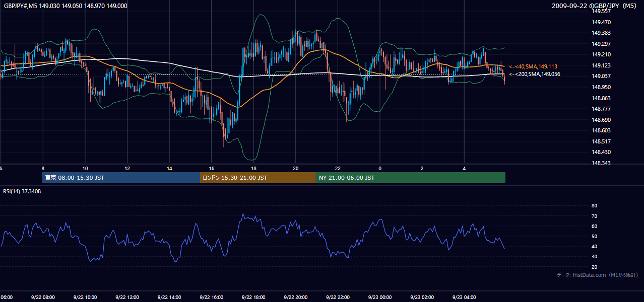Click the GBPJPY#,M5 symbol header text
The width and height of the screenshot is (644, 302).
pyautogui.click(x=66, y=6)
